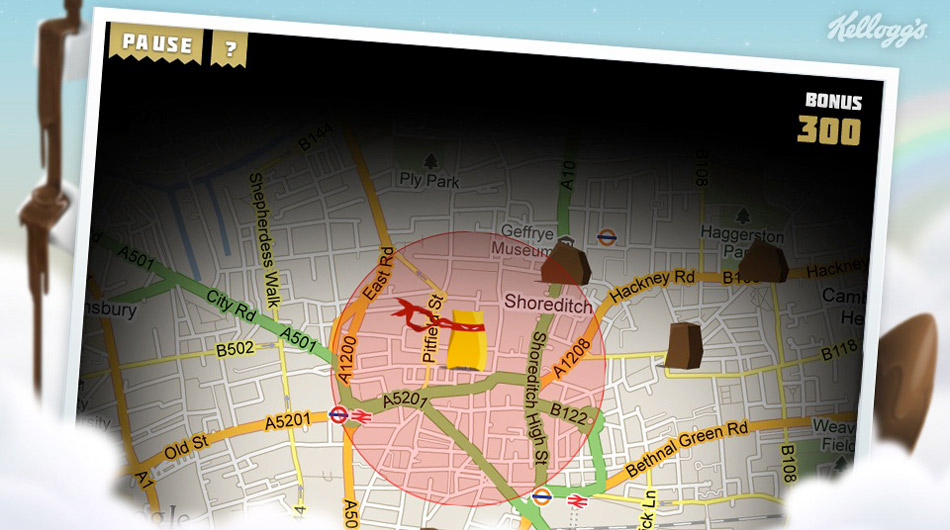Click the chocolate chunk near Geffrye Museum

pyautogui.click(x=565, y=262)
